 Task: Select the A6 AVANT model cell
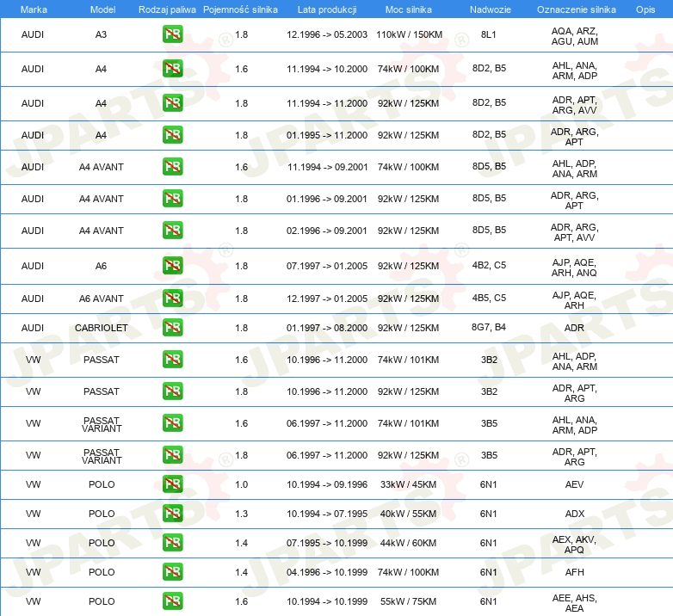(x=102, y=299)
